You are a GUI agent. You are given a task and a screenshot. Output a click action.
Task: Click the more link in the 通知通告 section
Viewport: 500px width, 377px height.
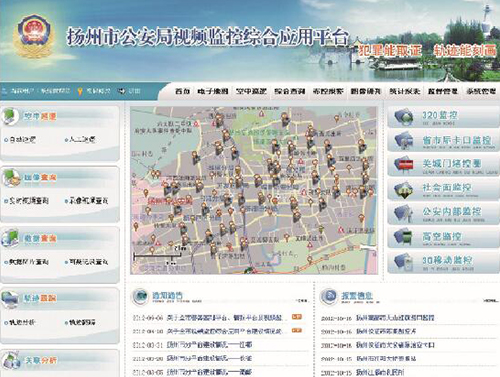tap(302, 301)
